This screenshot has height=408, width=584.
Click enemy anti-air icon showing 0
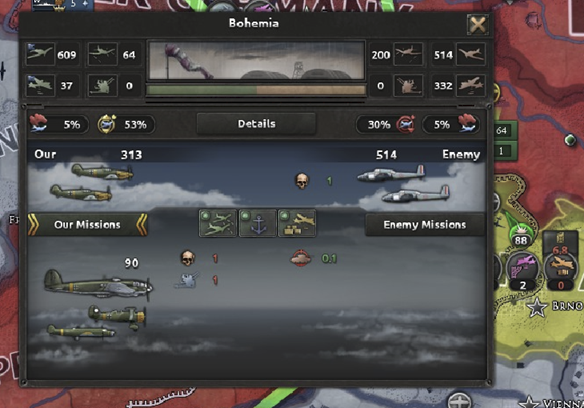408,85
